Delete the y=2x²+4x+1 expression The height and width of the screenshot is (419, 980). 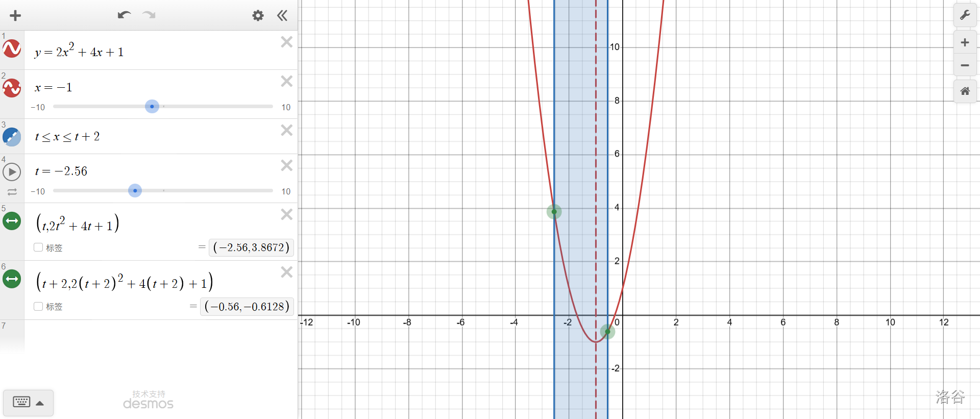pos(286,42)
